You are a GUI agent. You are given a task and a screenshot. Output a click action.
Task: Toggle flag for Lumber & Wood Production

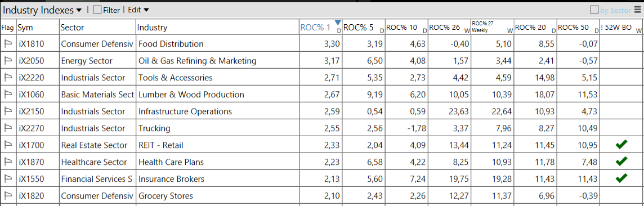point(8,95)
